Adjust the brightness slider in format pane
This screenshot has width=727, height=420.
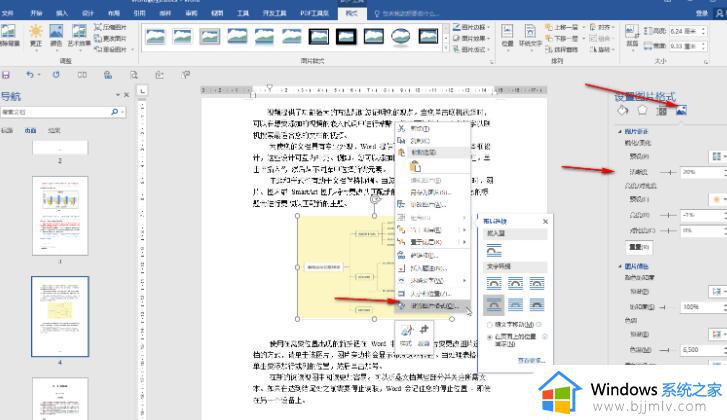669,215
